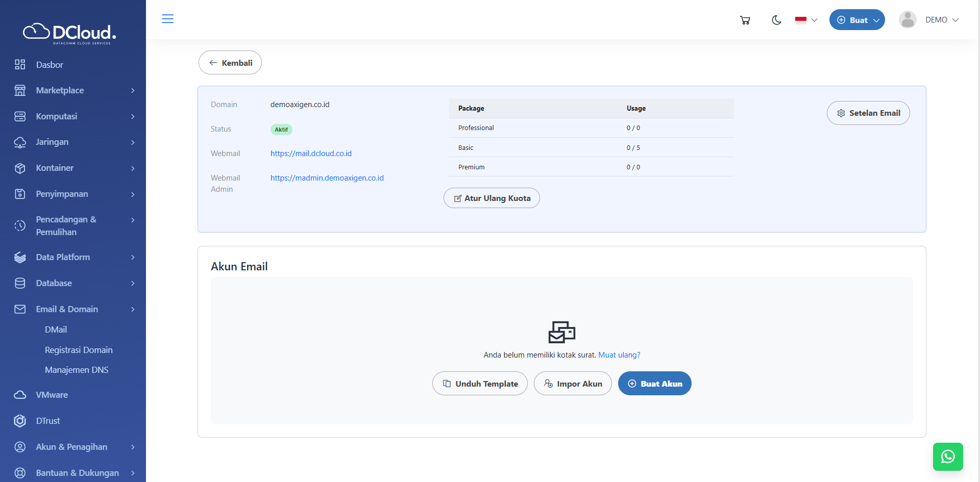Viewport: 980px width, 482px height.
Task: Click the VMware cloud icon
Action: (x=20, y=395)
